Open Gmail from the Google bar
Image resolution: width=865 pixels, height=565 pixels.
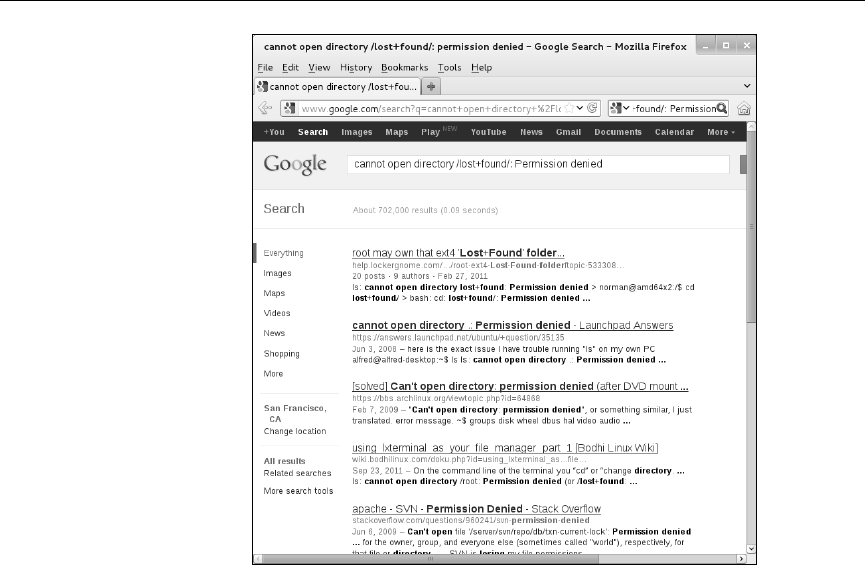pyautogui.click(x=569, y=132)
